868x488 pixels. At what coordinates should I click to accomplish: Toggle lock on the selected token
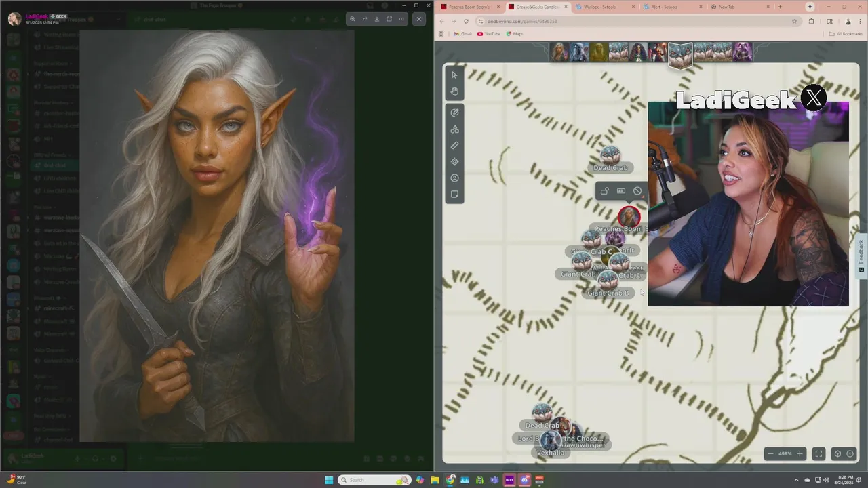[604, 191]
